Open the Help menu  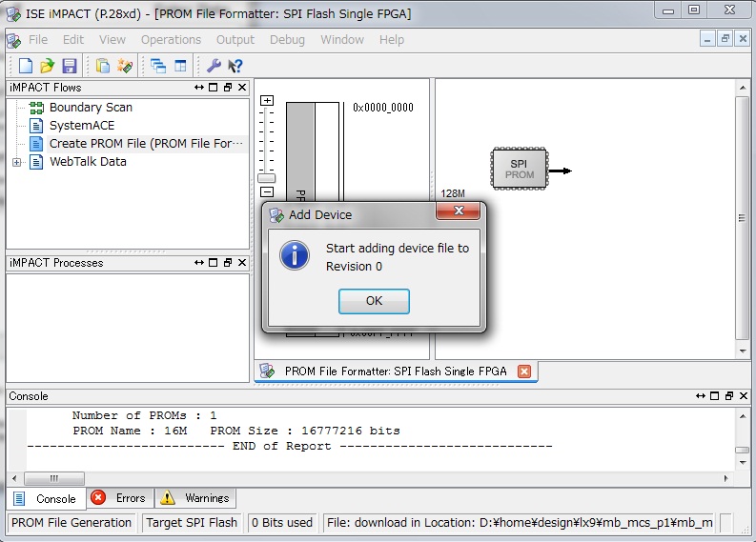[x=392, y=39]
